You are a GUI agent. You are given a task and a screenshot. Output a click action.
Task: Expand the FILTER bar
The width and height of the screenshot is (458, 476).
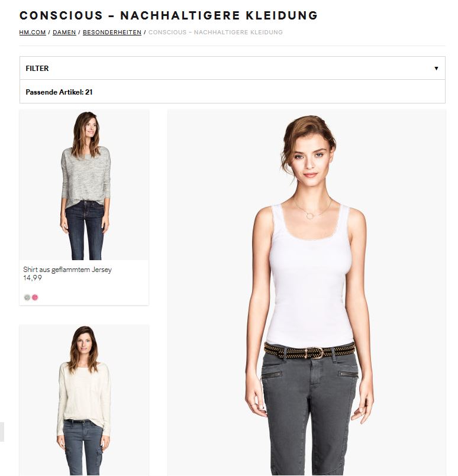(233, 68)
